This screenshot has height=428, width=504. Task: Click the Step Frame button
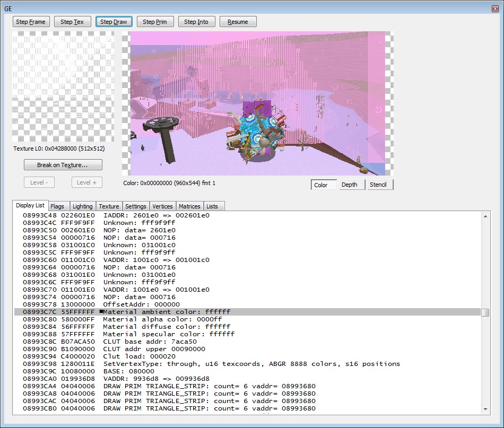pyautogui.click(x=31, y=22)
